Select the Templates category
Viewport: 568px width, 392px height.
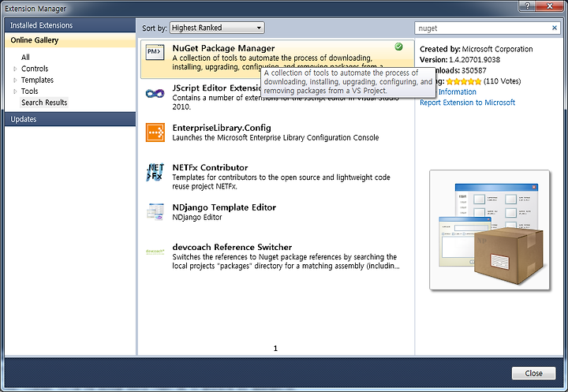37,80
